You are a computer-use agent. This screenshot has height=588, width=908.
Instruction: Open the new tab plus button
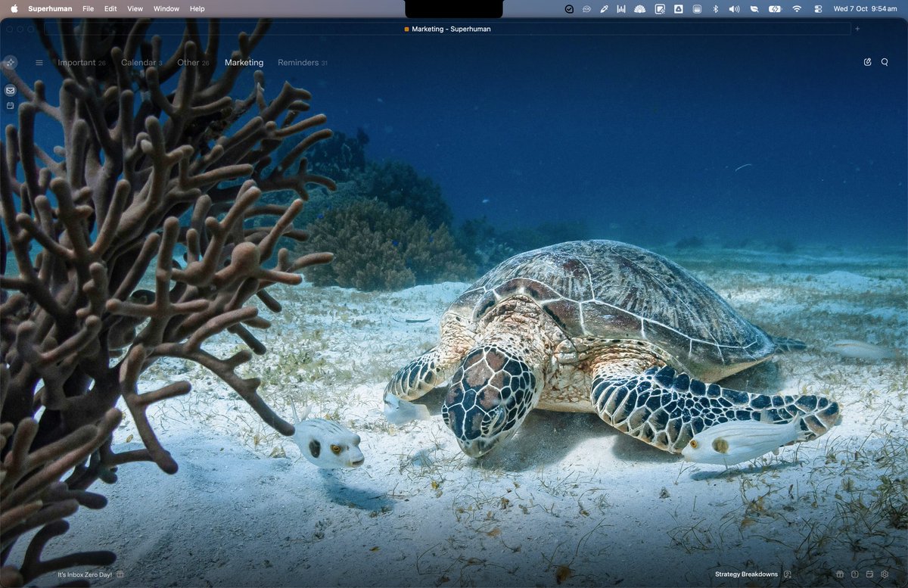click(857, 29)
